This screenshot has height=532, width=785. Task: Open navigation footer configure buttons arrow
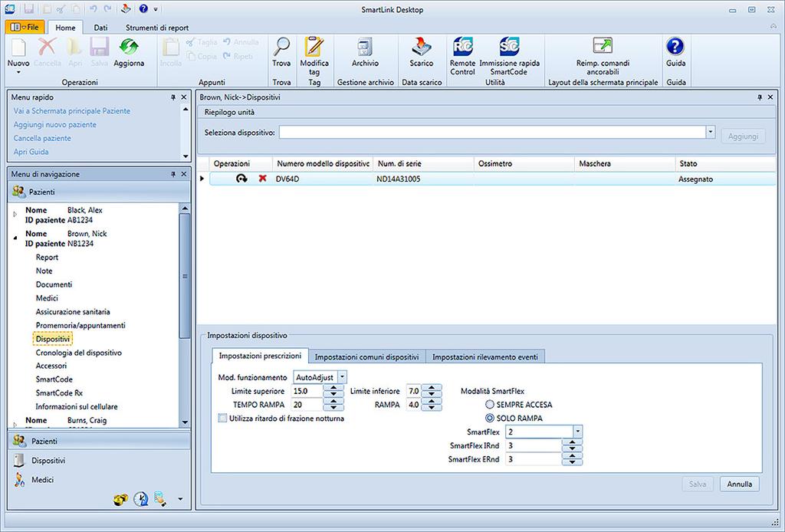coord(180,499)
